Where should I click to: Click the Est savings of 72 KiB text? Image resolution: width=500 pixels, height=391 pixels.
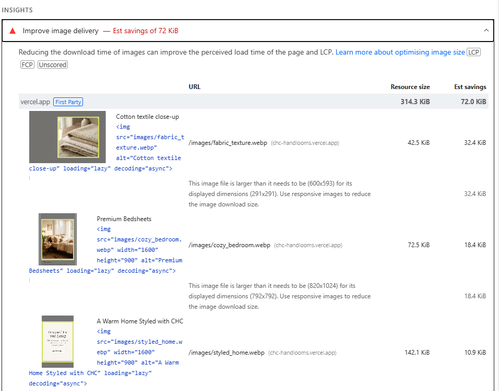pos(145,31)
